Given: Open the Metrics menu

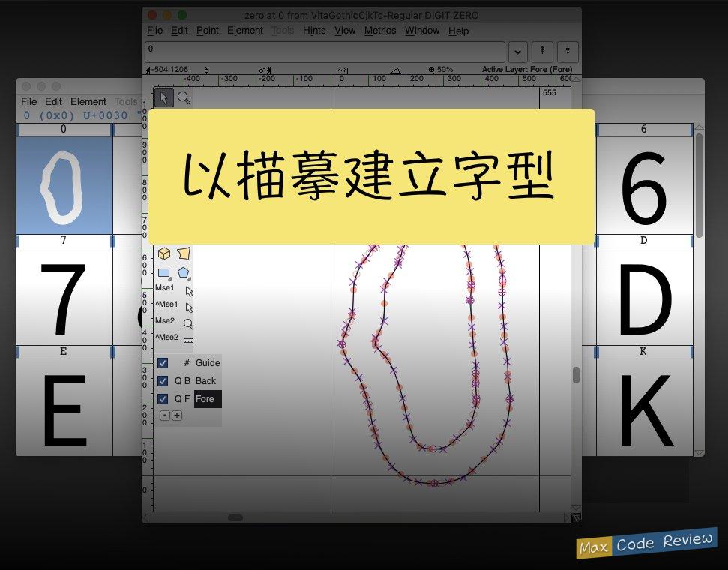Looking at the screenshot, I should (379, 31).
